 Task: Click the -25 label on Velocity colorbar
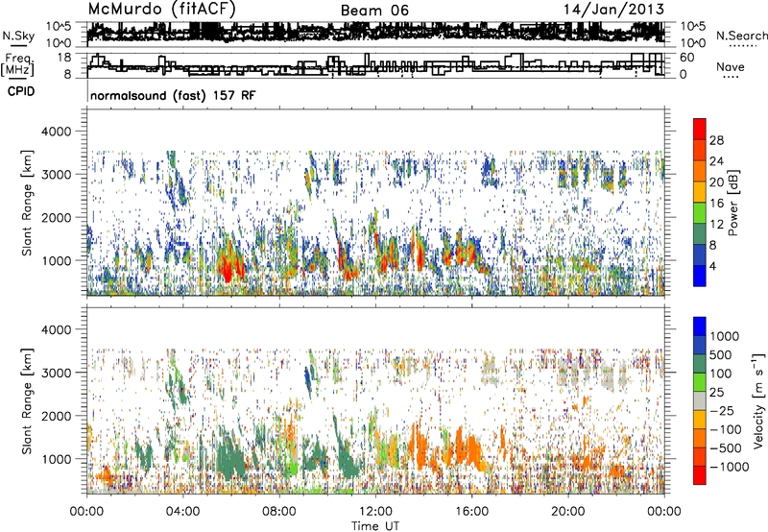722,410
